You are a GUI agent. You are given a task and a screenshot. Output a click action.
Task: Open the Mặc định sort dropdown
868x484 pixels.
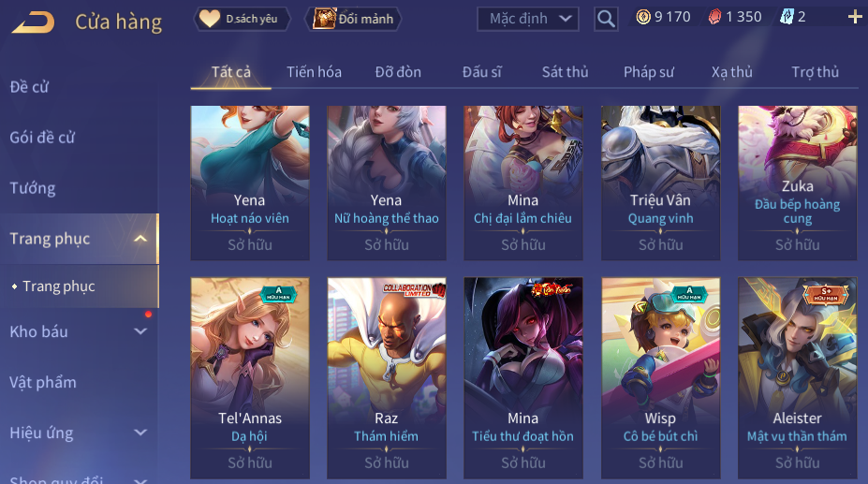[528, 19]
